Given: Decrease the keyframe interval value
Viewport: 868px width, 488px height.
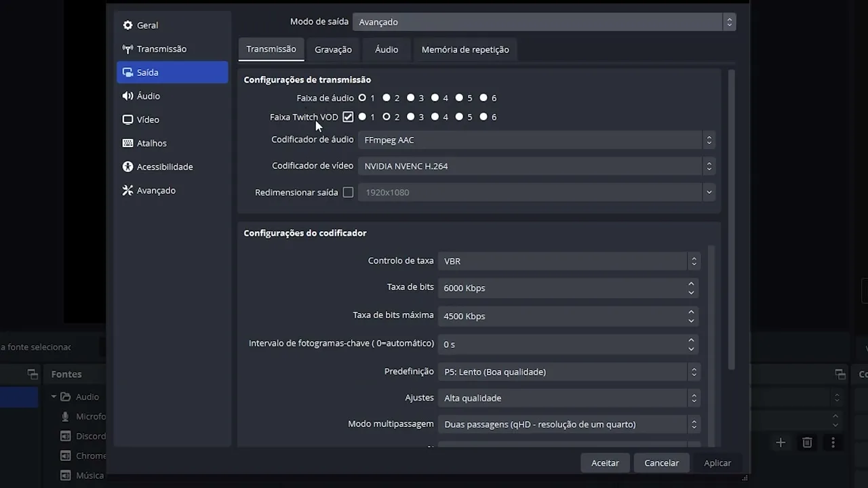Looking at the screenshot, I should point(691,349).
